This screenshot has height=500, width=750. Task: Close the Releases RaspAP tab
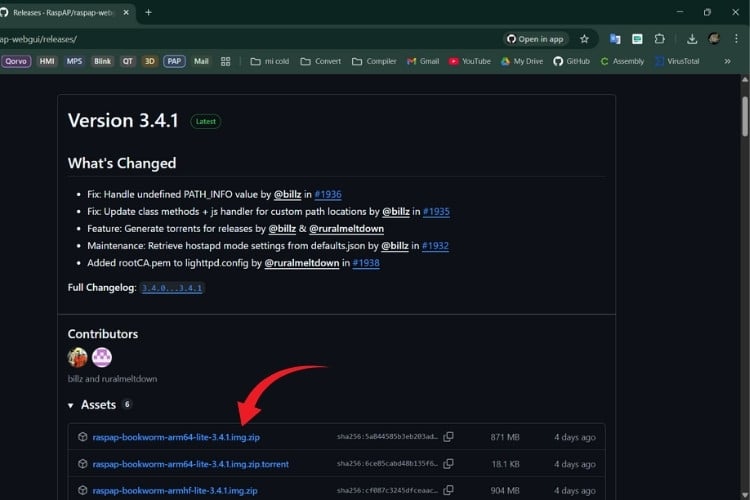(x=126, y=12)
